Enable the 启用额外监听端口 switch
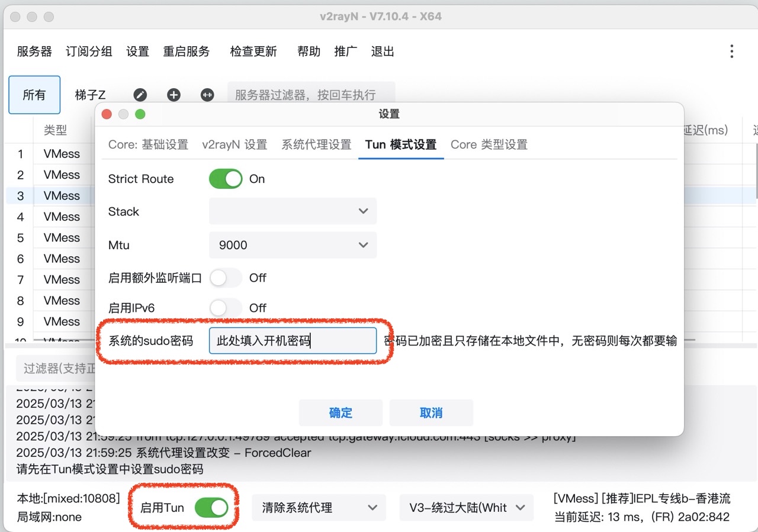758x532 pixels. pos(226,278)
